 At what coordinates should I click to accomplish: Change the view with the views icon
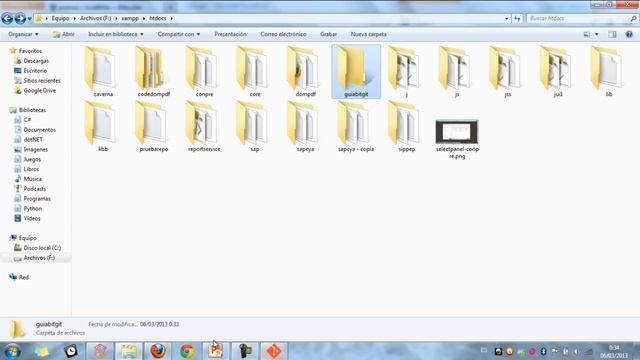587,34
